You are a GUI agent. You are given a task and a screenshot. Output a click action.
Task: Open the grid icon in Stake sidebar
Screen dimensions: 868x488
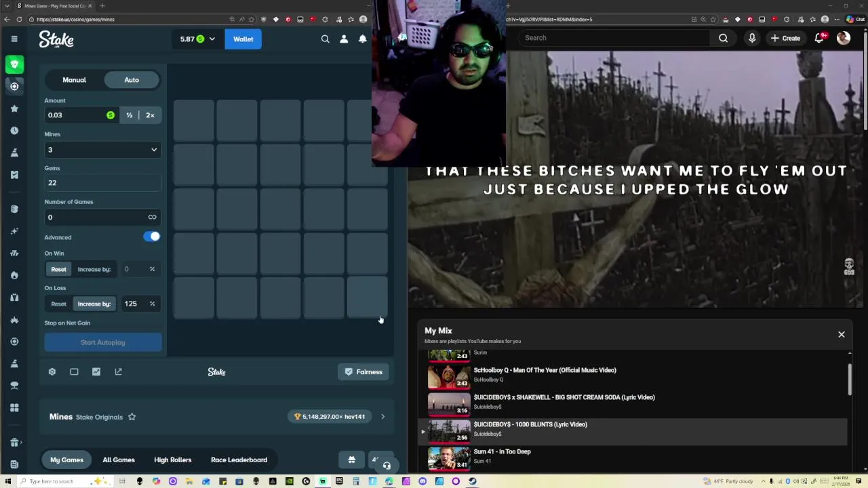click(x=14, y=407)
